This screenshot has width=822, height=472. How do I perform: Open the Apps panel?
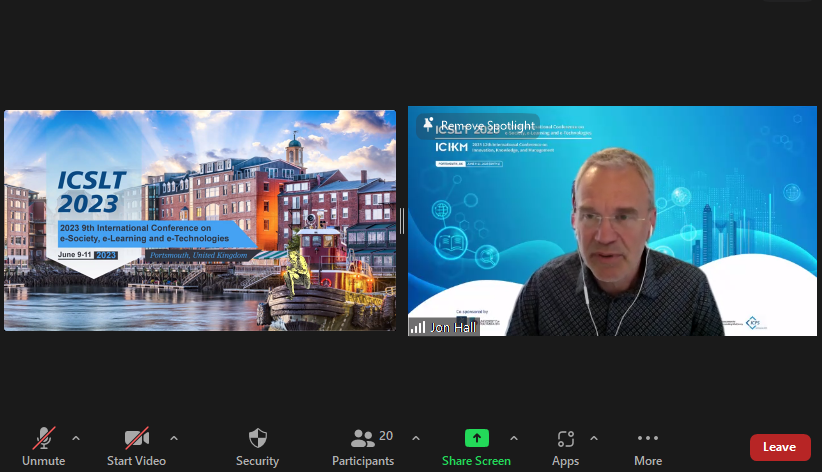pyautogui.click(x=566, y=447)
